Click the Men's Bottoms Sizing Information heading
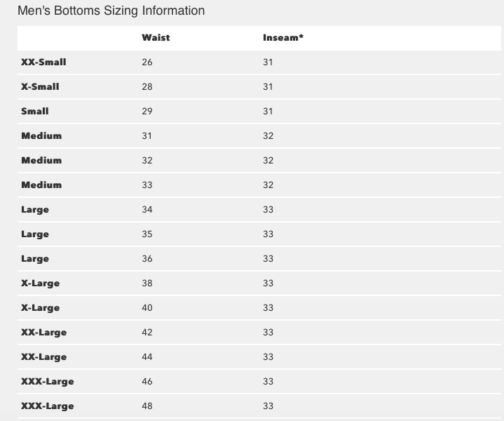 pyautogui.click(x=111, y=11)
